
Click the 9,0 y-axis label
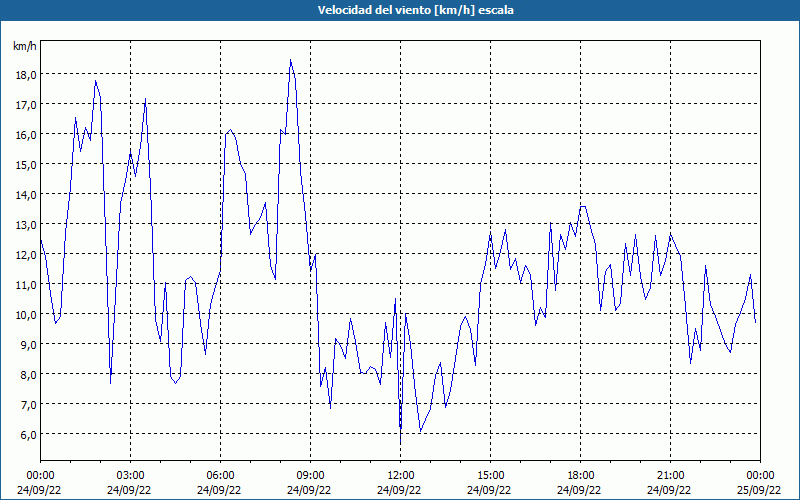29,344
